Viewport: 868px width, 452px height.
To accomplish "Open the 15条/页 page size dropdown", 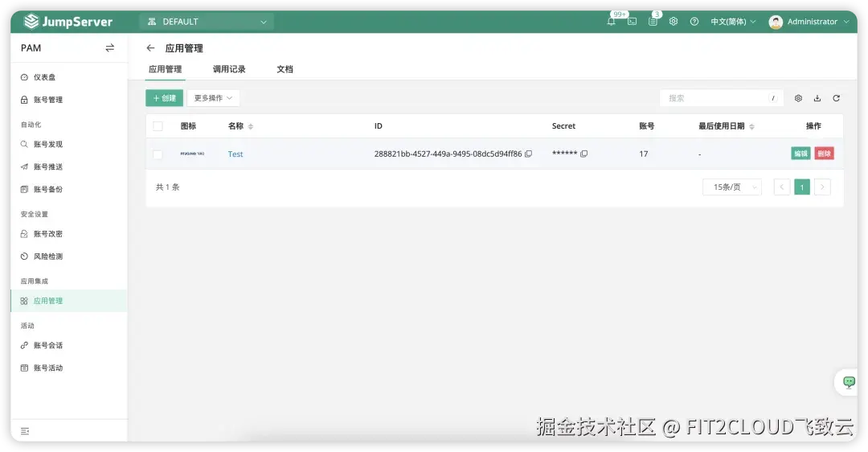I will (732, 187).
